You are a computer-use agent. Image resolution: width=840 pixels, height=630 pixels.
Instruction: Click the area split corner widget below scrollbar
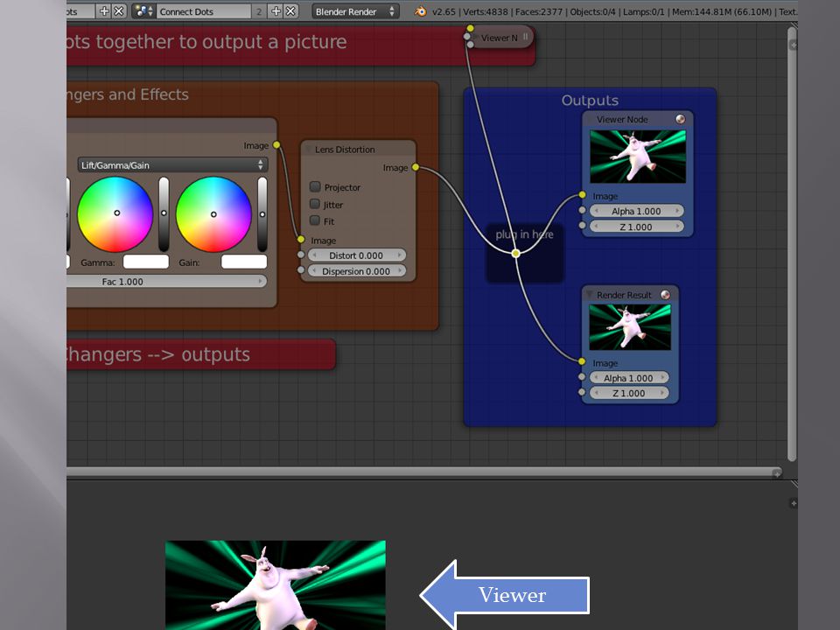click(x=794, y=484)
